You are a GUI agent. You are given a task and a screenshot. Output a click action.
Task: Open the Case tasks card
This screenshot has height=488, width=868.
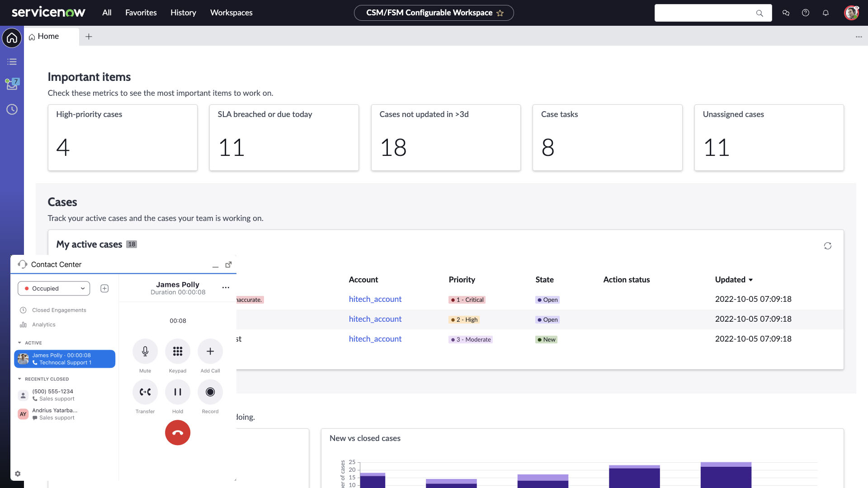[x=607, y=137]
